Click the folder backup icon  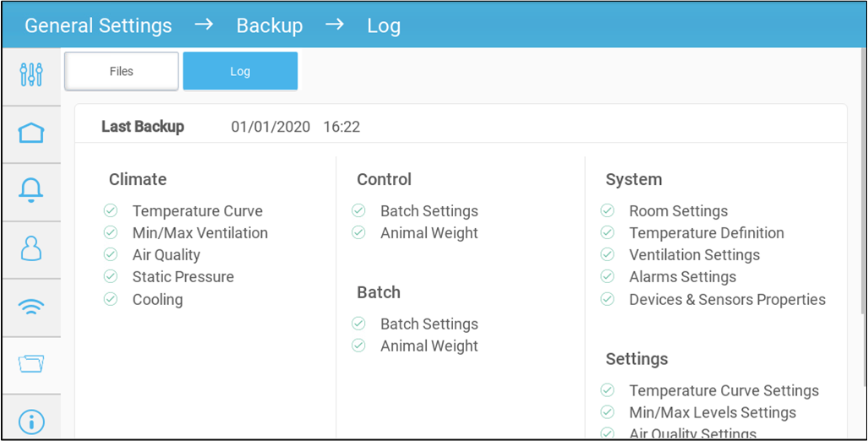[31, 364]
